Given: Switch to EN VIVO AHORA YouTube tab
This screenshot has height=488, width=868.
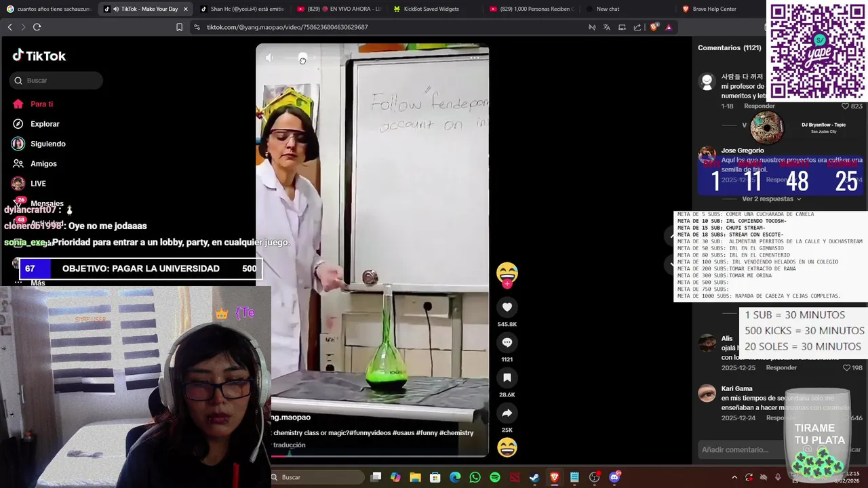Looking at the screenshot, I should coord(339,9).
